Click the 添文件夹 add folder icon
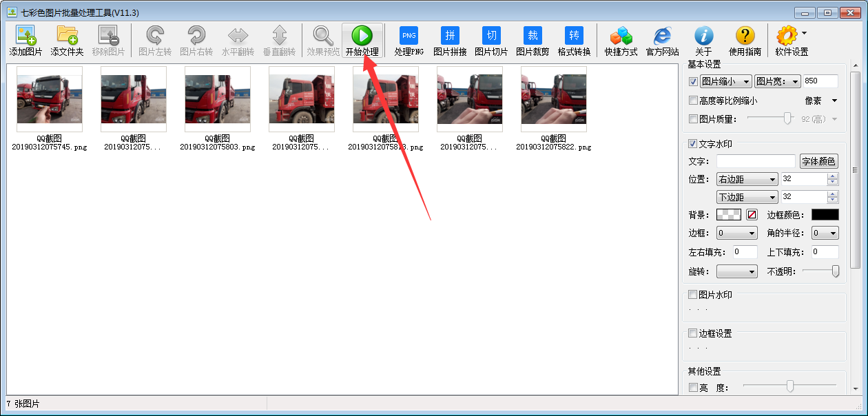The height and width of the screenshot is (416, 868). click(x=67, y=41)
